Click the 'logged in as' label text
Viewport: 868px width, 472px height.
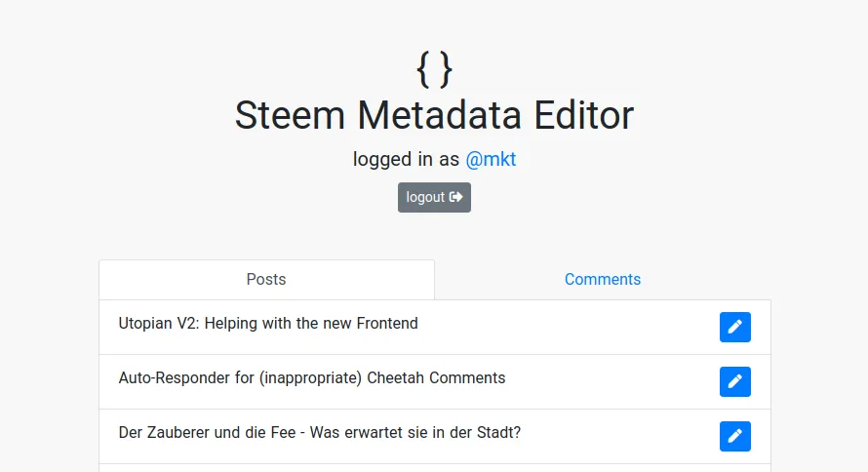pyautogui.click(x=406, y=159)
